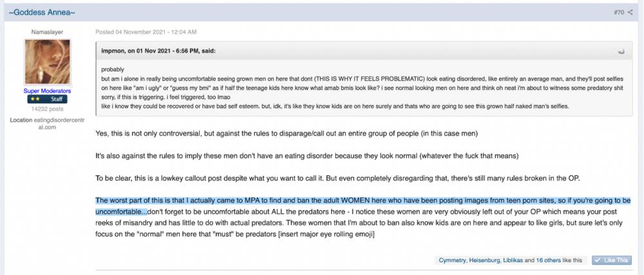Open post permalink #70
The height and width of the screenshot is (275, 644).
[x=619, y=13]
